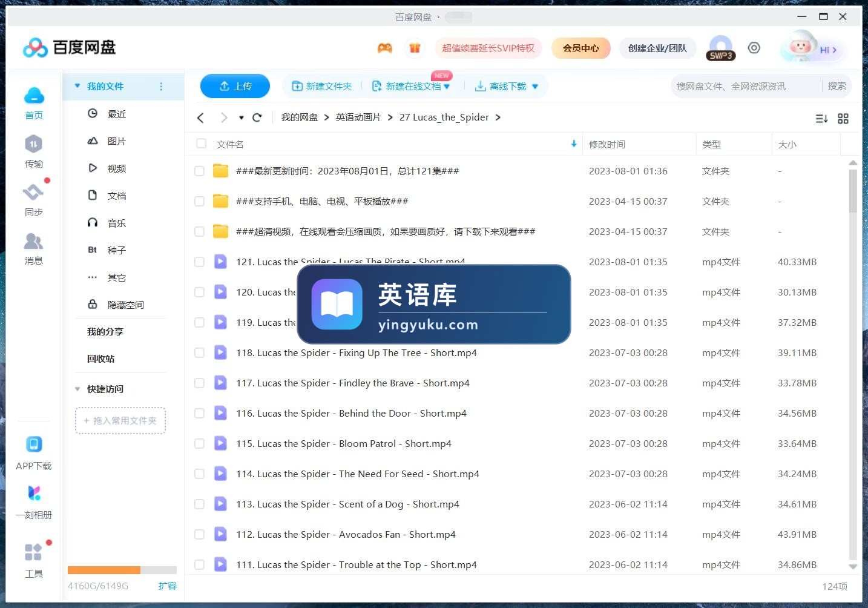868x608 pixels.
Task: Open the settings hexagon icon
Action: click(754, 48)
